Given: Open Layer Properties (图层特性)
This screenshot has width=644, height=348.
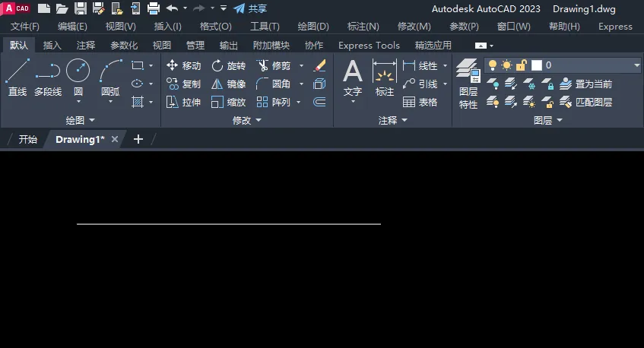Looking at the screenshot, I should (468, 84).
